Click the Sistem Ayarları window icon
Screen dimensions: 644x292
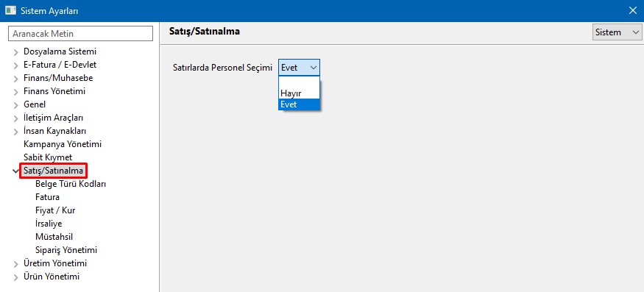coord(10,11)
